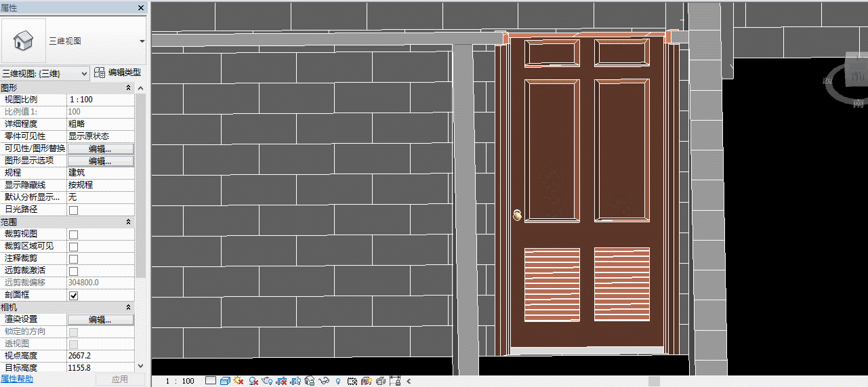Viewport: 868px width, 387px height.
Task: Click the 3D view house type thumbnail
Action: 24,41
